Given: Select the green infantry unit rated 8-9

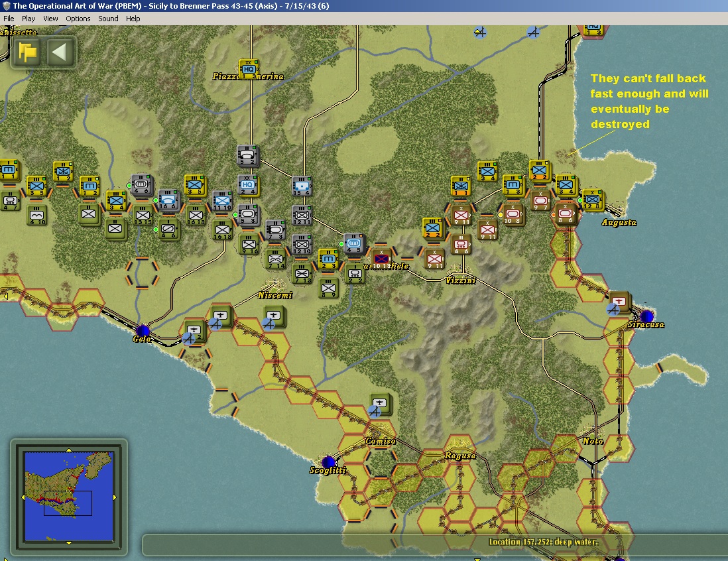Looking at the screenshot, I should pos(329,288).
